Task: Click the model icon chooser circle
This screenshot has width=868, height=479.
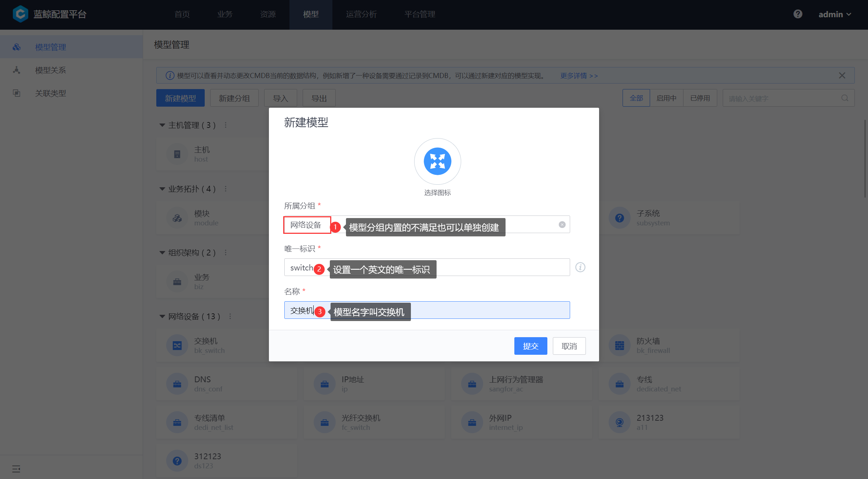Action: pos(437,161)
